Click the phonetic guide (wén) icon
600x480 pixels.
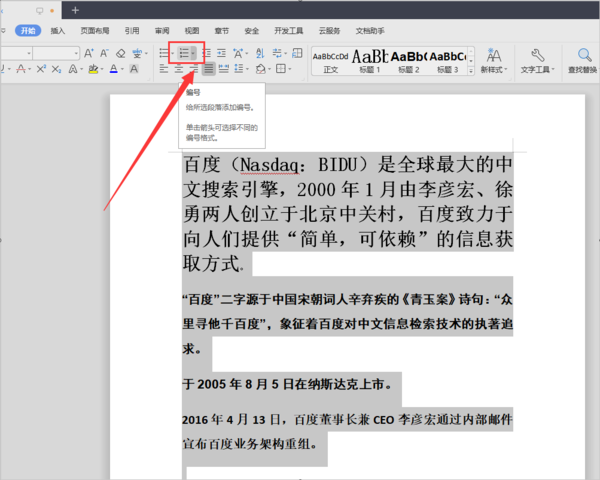(x=137, y=53)
